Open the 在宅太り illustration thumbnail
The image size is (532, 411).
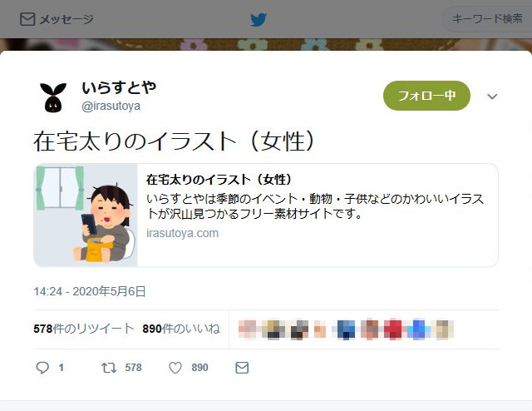click(86, 215)
